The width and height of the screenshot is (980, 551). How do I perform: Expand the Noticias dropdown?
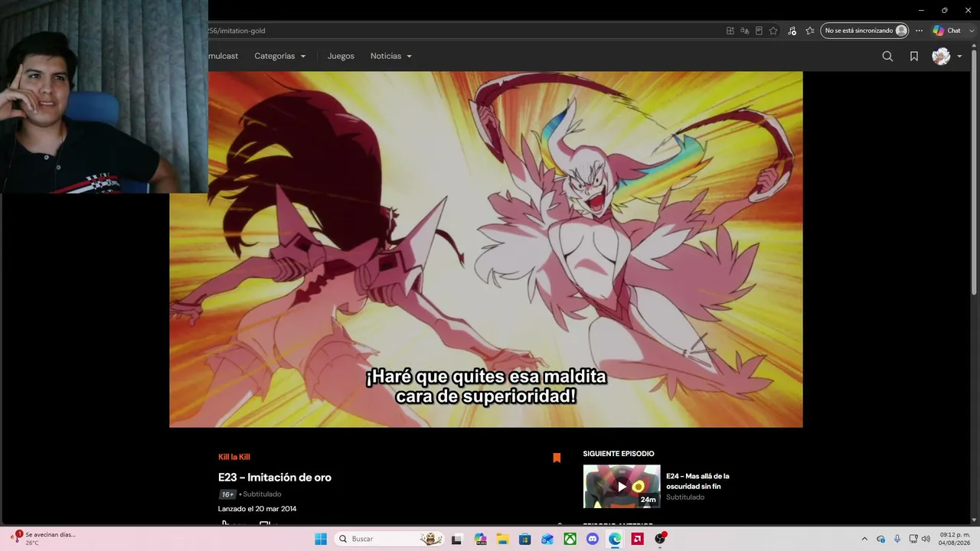(x=391, y=56)
